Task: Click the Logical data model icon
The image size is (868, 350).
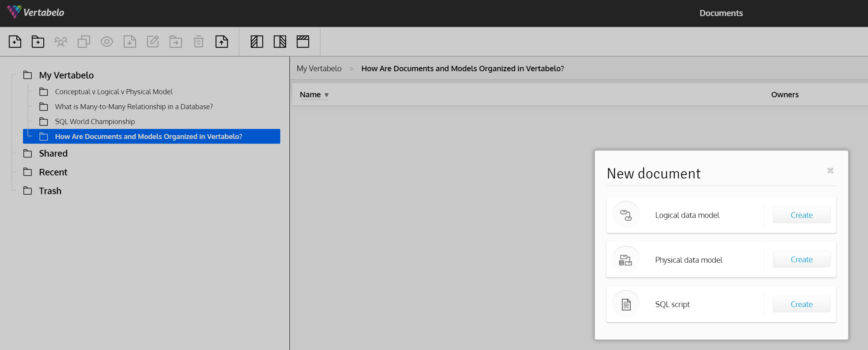Action: pos(626,215)
